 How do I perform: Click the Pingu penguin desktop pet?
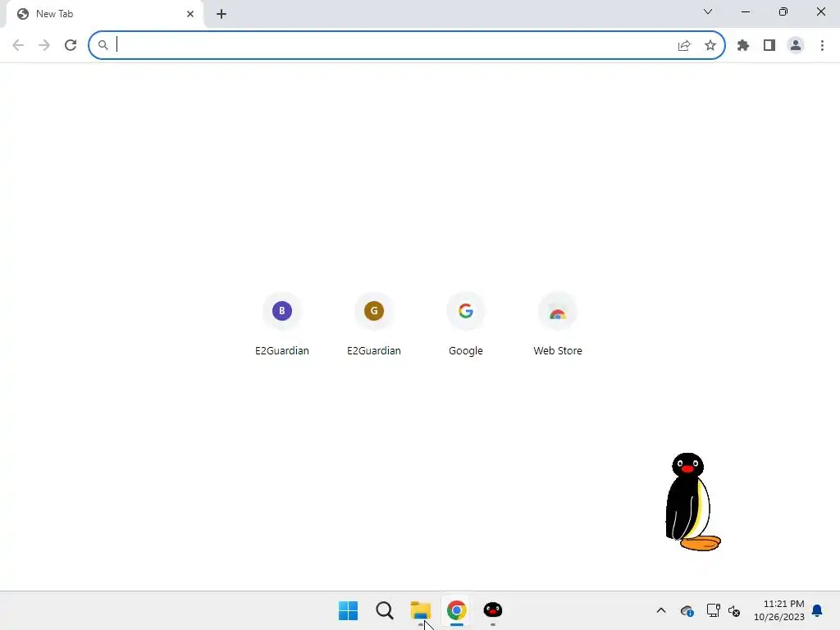point(692,502)
